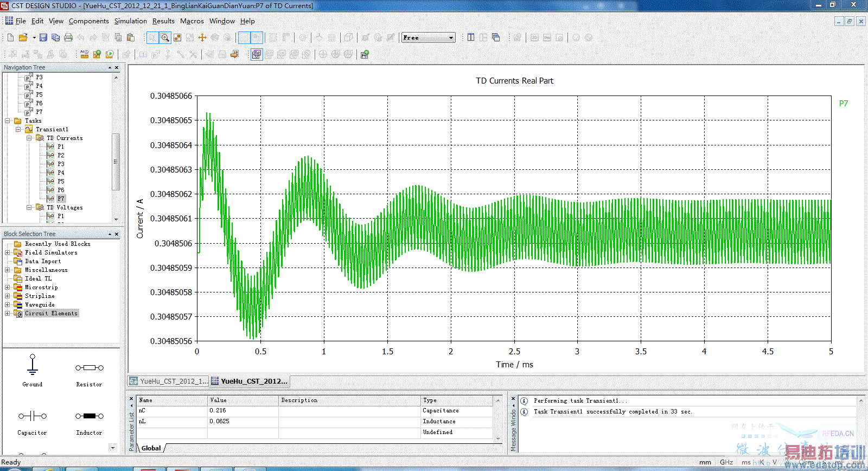Click the New file toolbar icon
Viewport: 868px width, 471px height.
[10, 37]
